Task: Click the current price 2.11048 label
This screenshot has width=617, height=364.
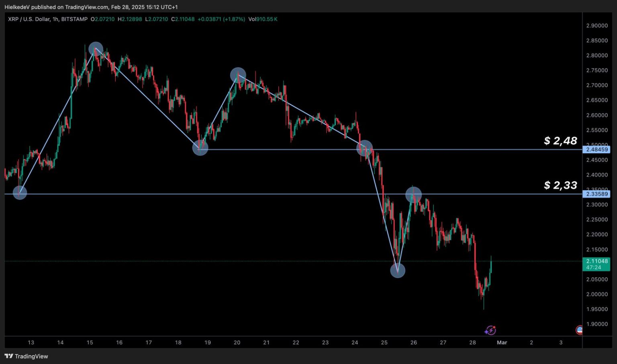Action: [596, 261]
